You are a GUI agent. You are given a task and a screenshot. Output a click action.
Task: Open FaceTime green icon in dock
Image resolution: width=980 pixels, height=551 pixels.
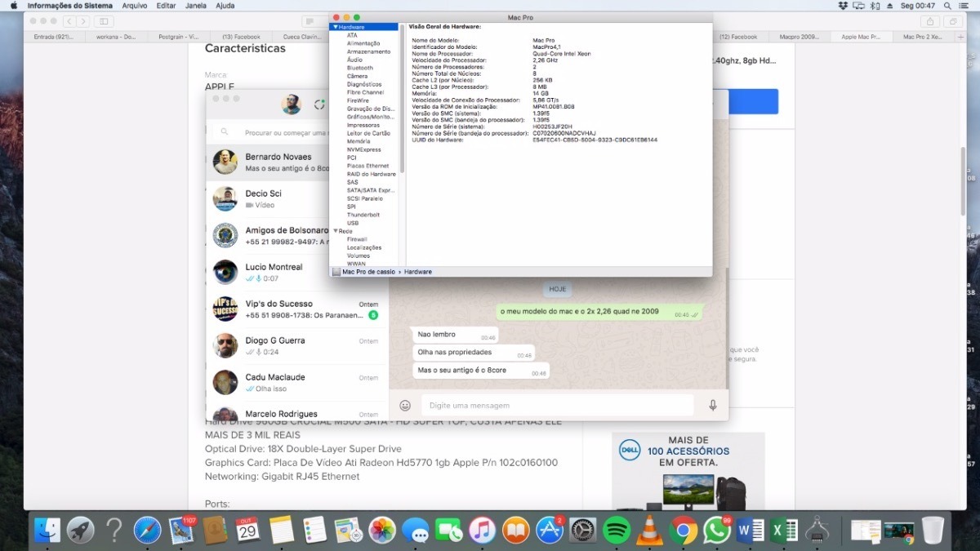point(449,531)
